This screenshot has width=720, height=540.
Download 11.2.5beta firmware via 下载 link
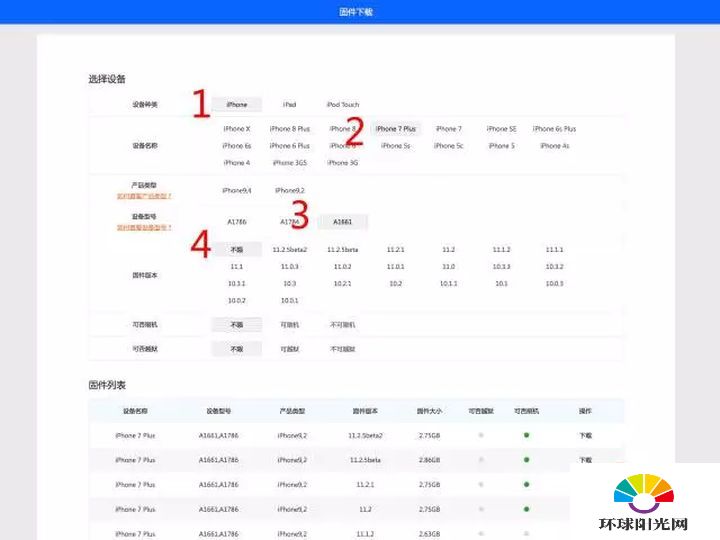pyautogui.click(x=585, y=460)
